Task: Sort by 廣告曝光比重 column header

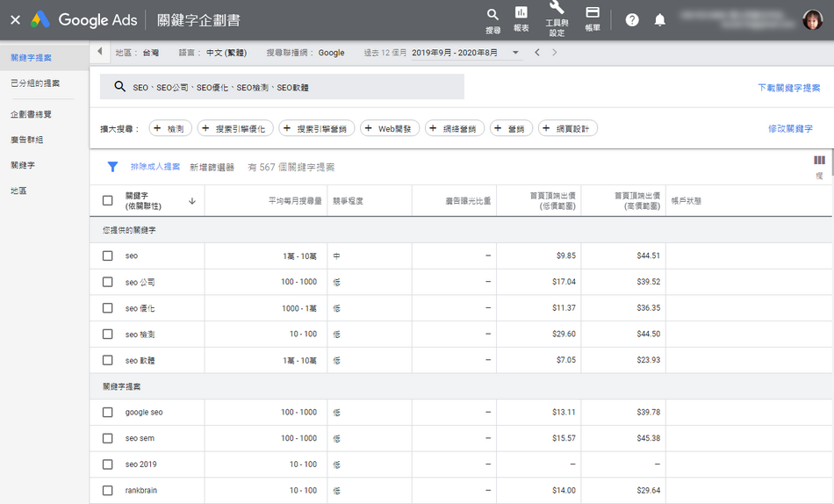Action: (468, 201)
